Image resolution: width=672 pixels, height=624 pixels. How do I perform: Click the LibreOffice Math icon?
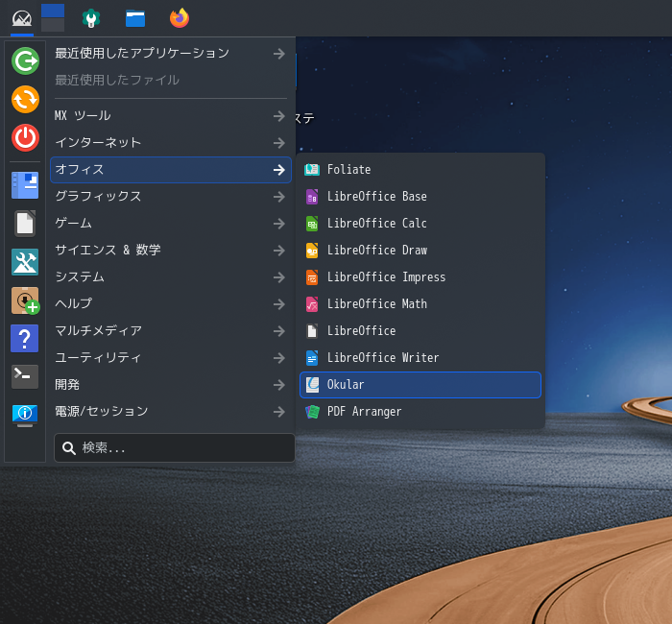pos(312,304)
